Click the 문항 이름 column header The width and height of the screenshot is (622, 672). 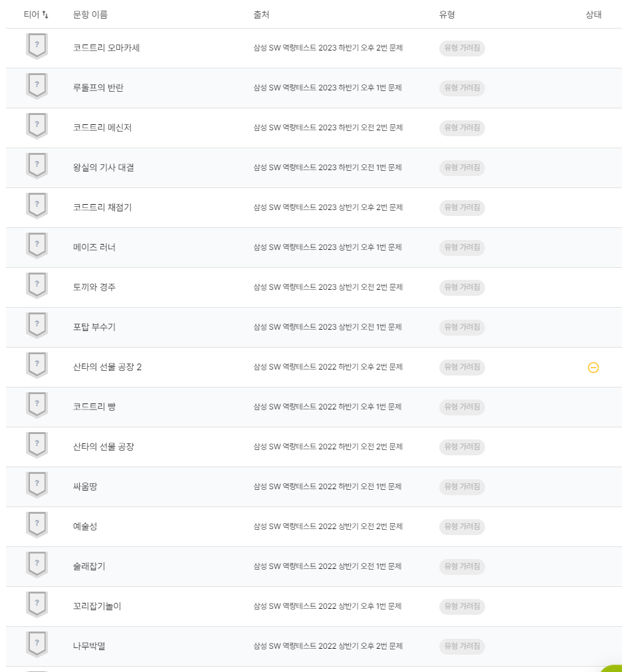90,15
